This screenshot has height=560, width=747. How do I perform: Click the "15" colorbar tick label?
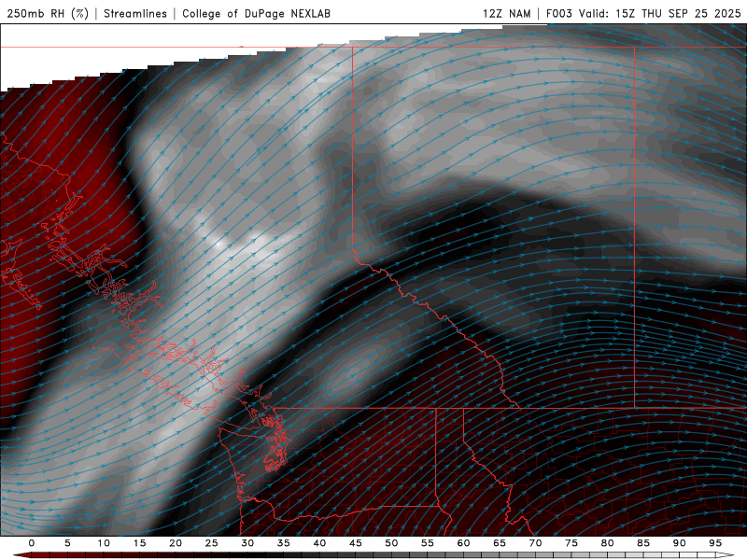click(x=139, y=543)
